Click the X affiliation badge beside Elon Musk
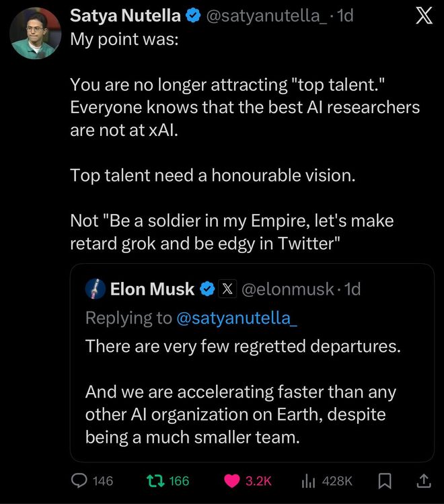The height and width of the screenshot is (504, 444). pos(227,289)
